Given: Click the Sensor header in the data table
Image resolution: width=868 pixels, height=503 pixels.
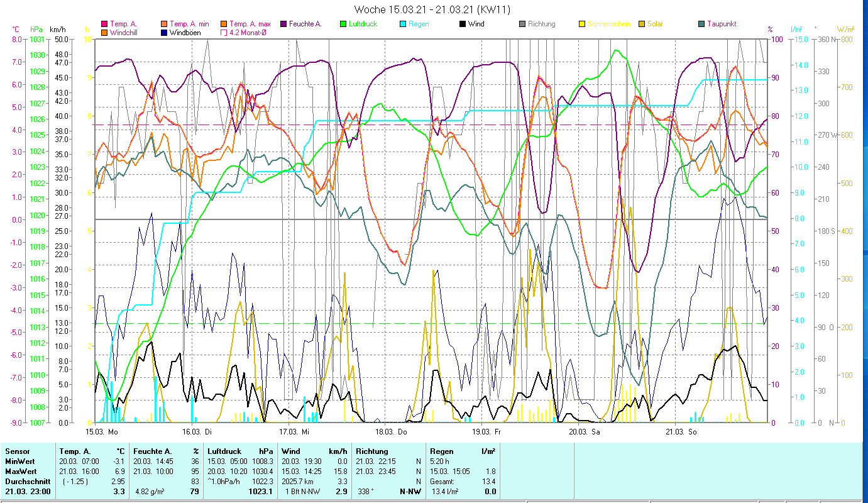Looking at the screenshot, I should (x=17, y=451).
